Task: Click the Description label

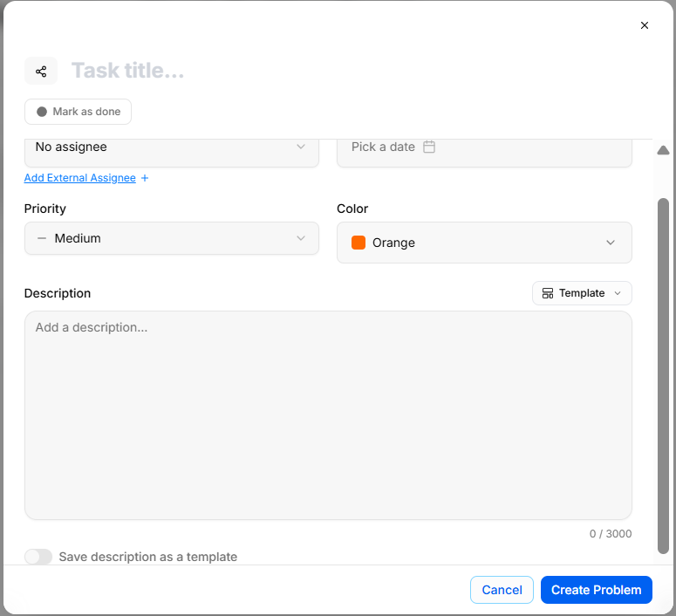Action: tap(58, 293)
